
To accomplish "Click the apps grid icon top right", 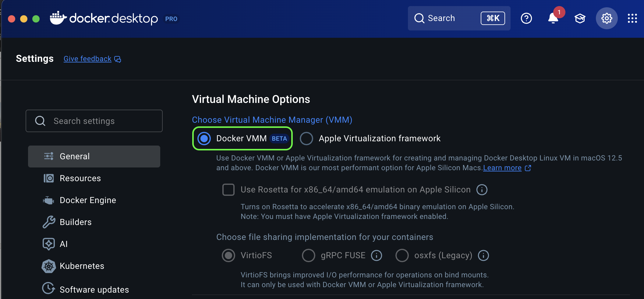I will click(x=632, y=18).
